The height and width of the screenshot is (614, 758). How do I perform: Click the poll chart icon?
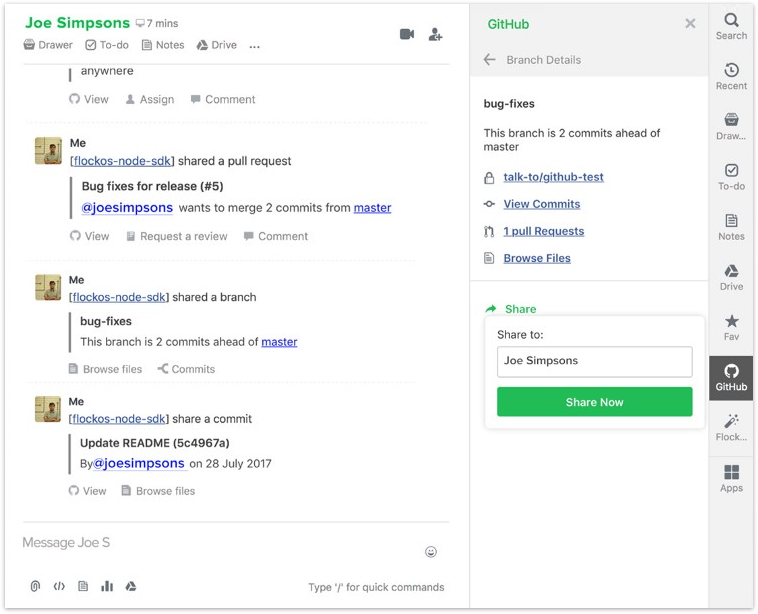(107, 586)
